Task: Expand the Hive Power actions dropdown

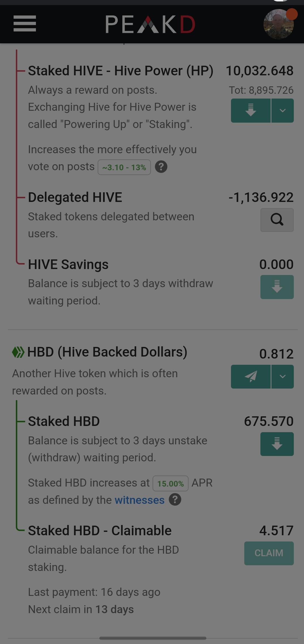Action: [282, 110]
